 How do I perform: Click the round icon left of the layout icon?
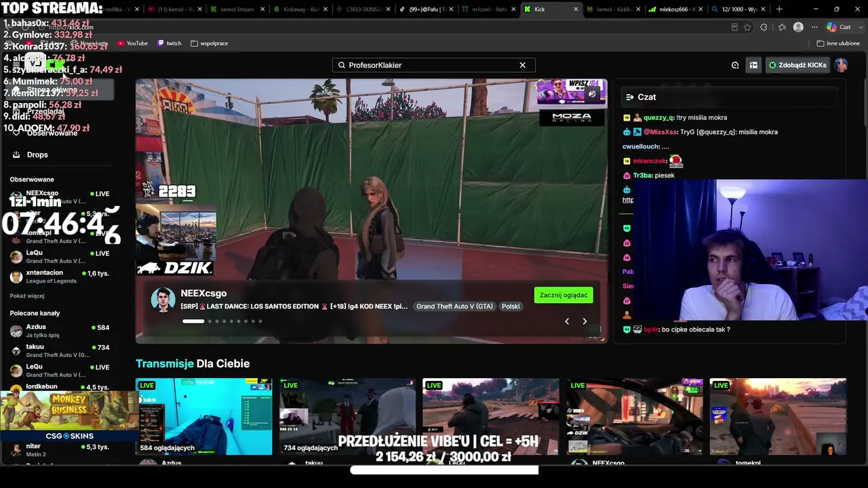735,65
